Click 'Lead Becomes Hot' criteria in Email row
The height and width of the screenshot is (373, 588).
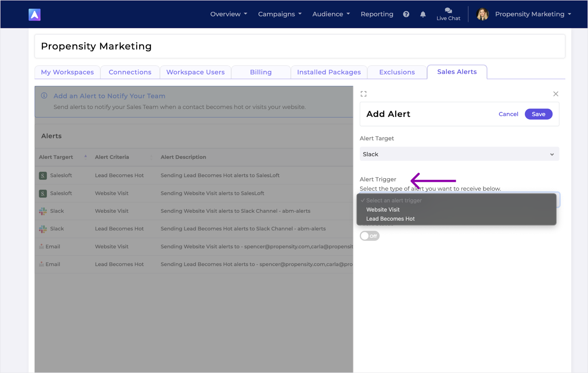(119, 264)
